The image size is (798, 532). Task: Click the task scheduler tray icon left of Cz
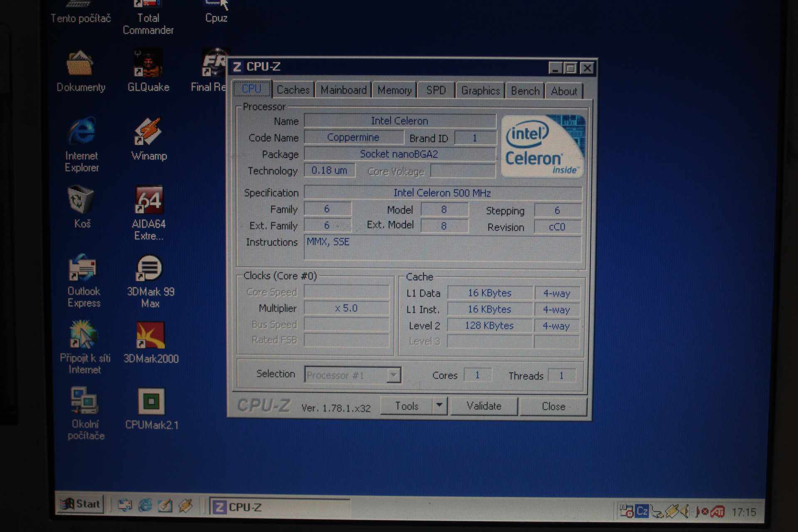tap(626, 511)
